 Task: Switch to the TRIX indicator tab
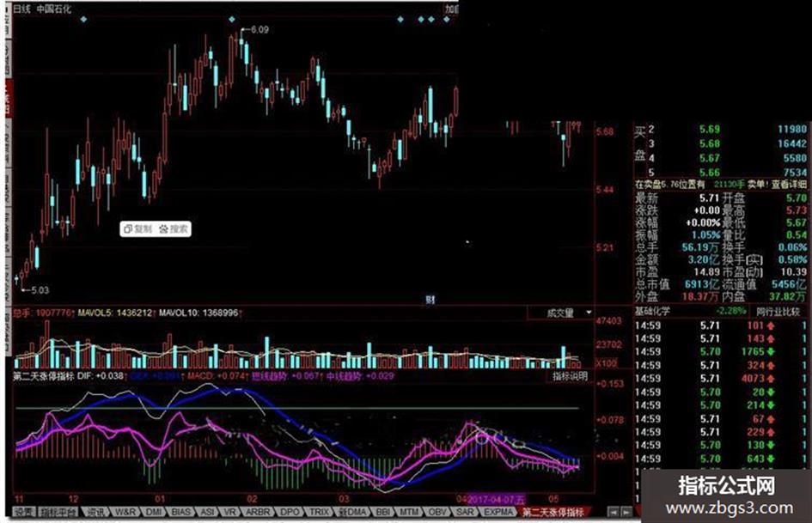point(319,512)
